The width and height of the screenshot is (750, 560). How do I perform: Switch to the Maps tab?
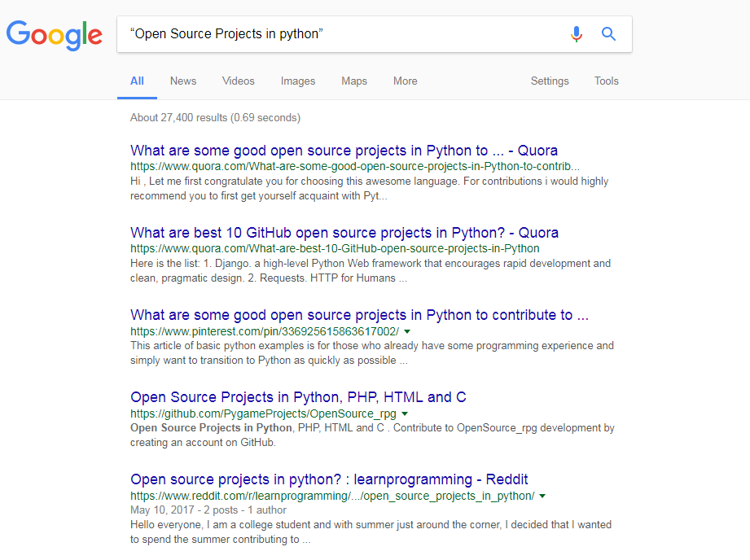(354, 81)
